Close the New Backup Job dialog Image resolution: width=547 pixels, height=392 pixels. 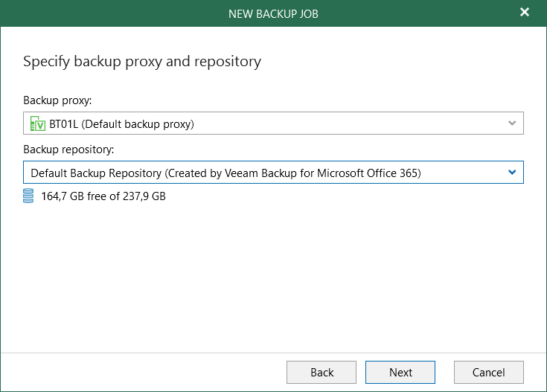(524, 13)
